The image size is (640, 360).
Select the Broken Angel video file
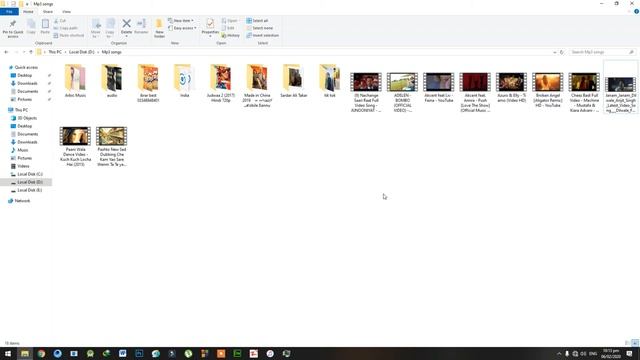point(548,90)
